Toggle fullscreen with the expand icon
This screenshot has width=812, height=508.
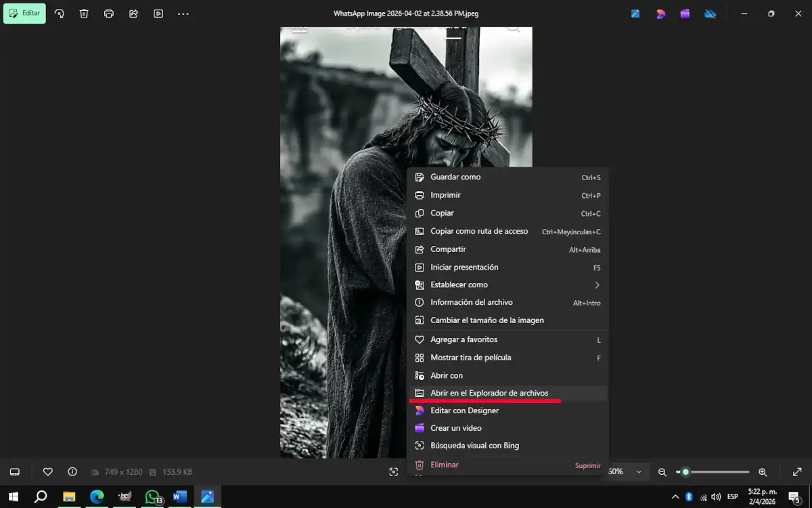coord(798,471)
